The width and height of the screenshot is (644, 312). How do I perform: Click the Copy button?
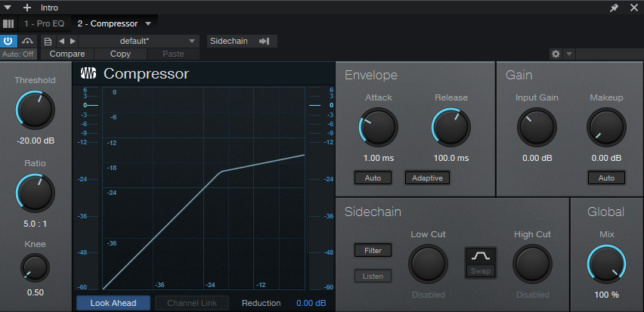(x=120, y=54)
